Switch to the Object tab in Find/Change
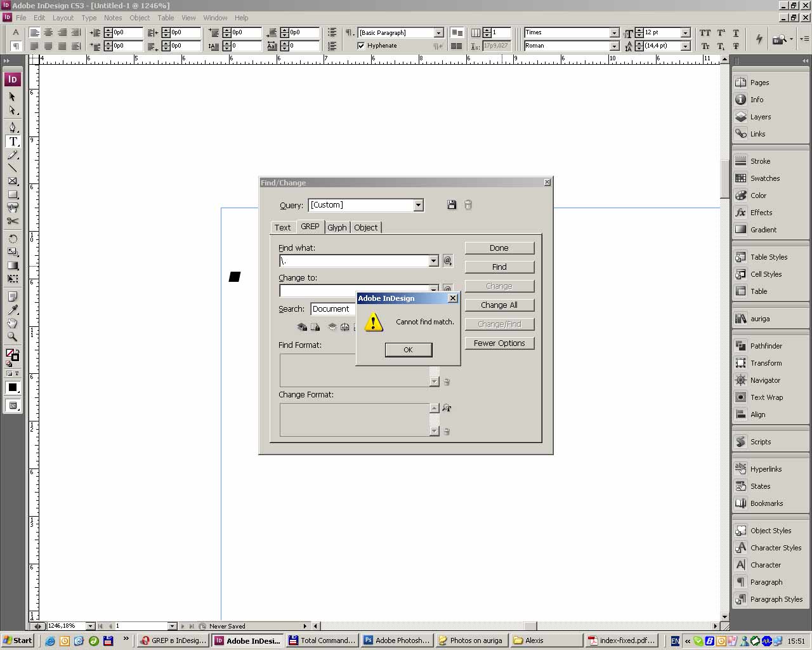The width and height of the screenshot is (812, 650). click(x=365, y=227)
